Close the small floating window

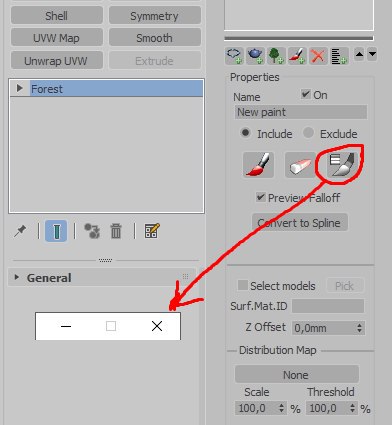click(157, 326)
